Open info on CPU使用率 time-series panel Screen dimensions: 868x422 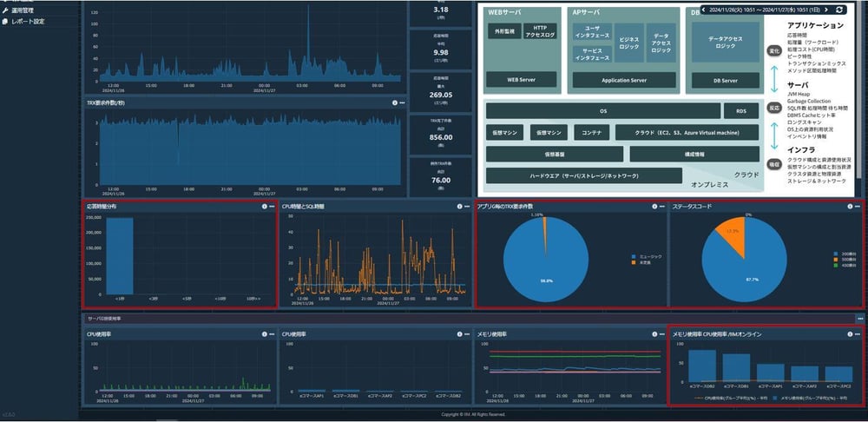tap(264, 334)
